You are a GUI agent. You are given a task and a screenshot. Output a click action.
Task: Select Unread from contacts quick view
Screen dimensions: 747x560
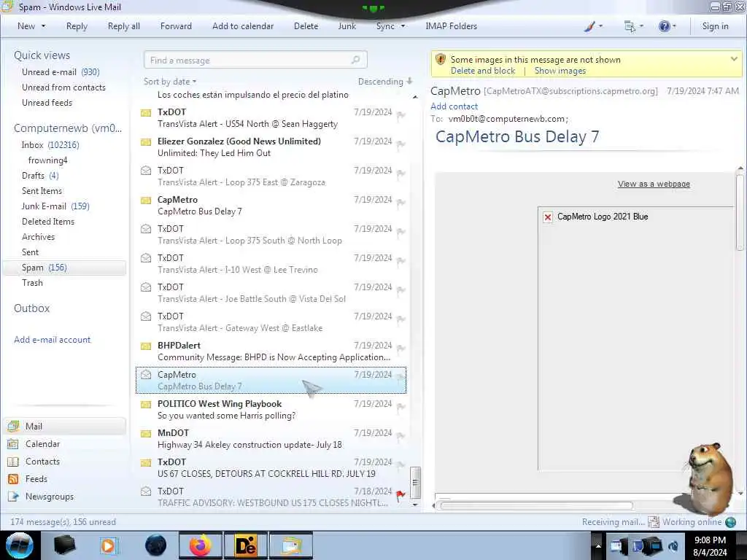tap(64, 87)
